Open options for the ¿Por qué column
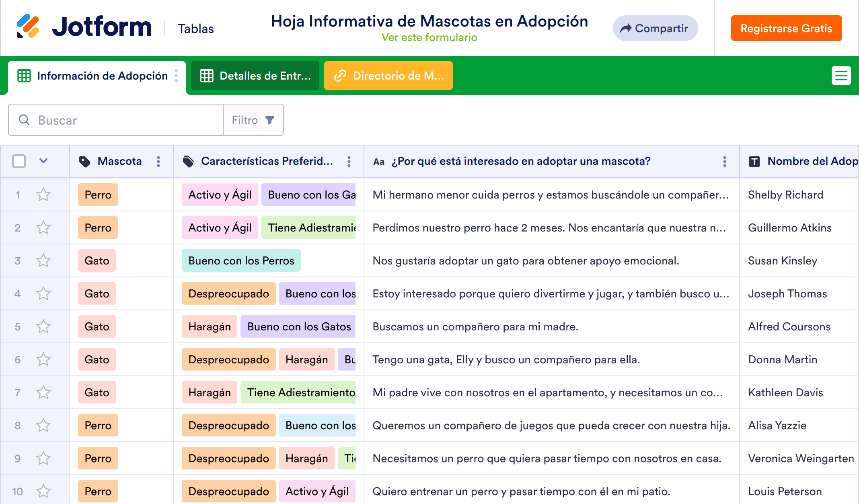The width and height of the screenshot is (859, 504). [724, 161]
